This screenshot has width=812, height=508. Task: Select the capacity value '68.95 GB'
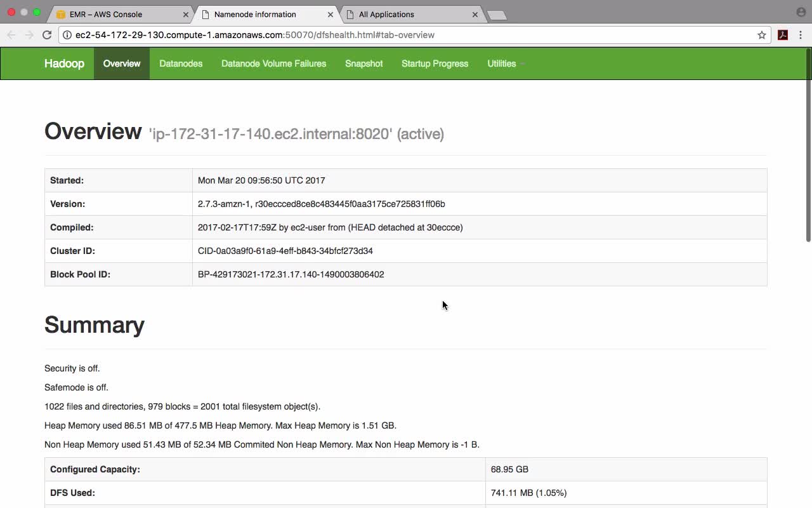[x=509, y=469]
